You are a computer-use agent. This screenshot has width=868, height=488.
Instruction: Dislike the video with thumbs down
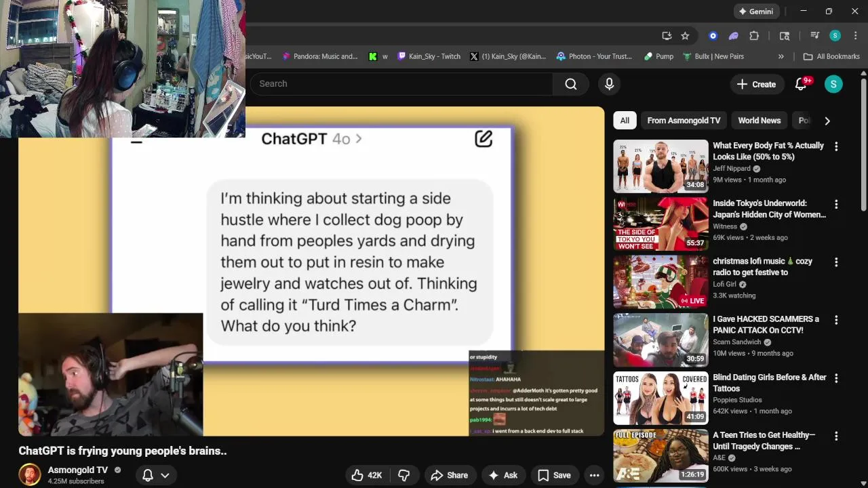[403, 475]
